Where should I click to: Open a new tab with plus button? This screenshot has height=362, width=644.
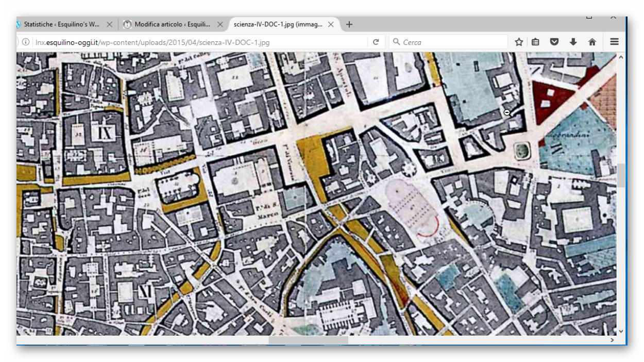click(x=349, y=24)
